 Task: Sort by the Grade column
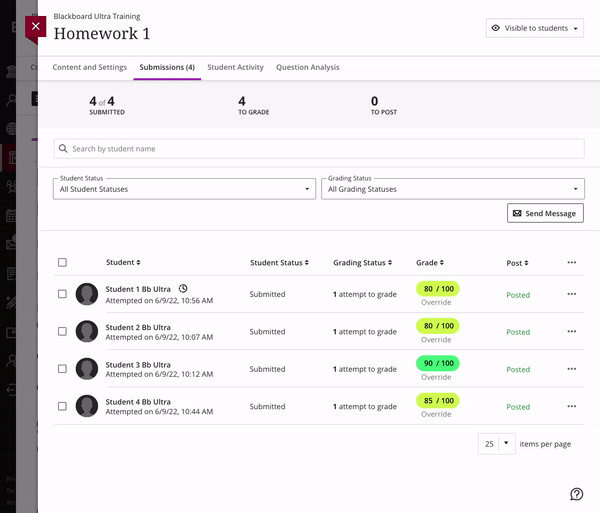[430, 263]
